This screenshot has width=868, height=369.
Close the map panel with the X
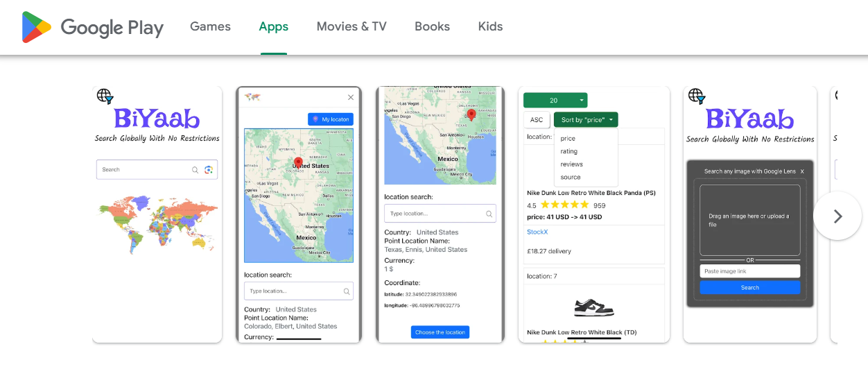(351, 97)
